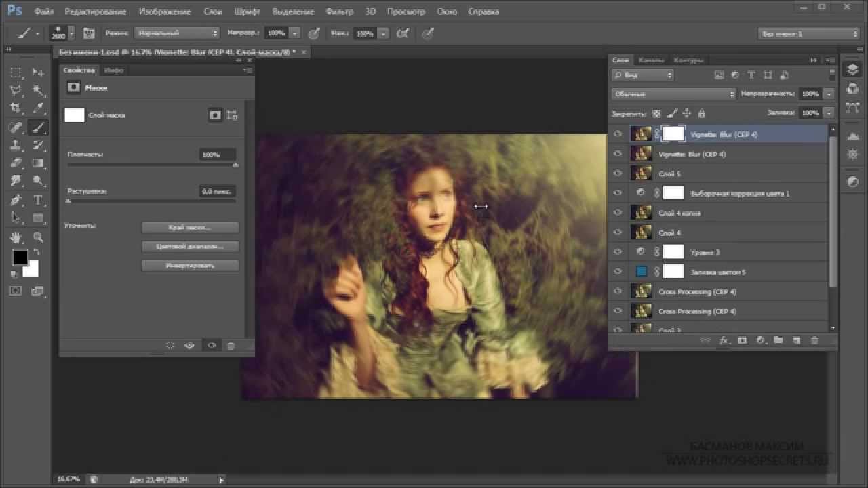
Task: Open the layer blend mode dropdown
Action: [673, 94]
